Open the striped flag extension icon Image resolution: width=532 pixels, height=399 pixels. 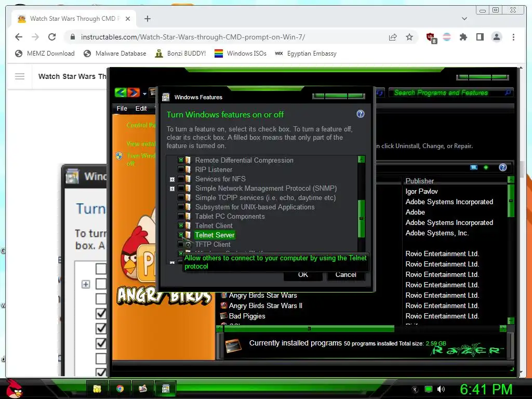(447, 37)
